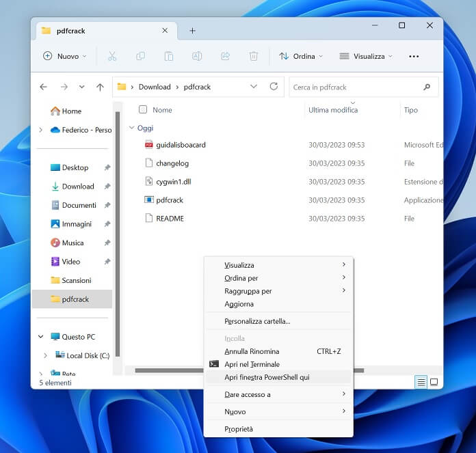Open the Visualizza toolbar dropdown
The image size is (476, 453).
point(366,57)
